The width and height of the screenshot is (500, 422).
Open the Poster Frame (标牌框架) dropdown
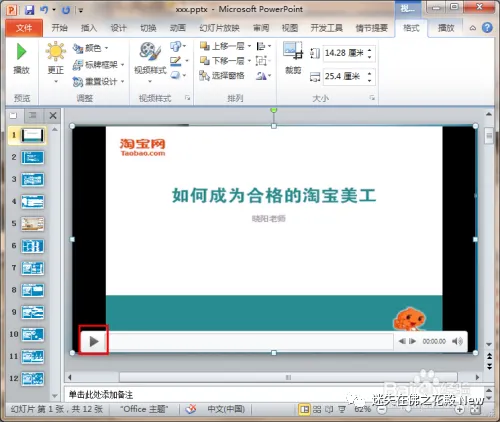click(98, 65)
